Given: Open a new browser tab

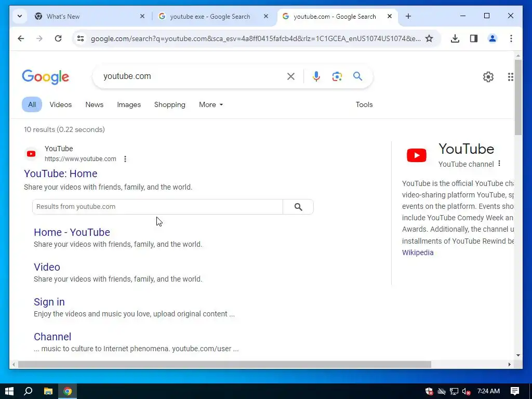Looking at the screenshot, I should tap(408, 16).
